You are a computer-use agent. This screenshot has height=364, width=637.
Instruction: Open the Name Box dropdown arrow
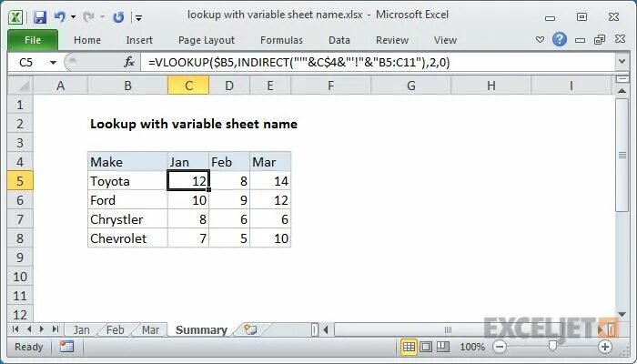coord(53,63)
